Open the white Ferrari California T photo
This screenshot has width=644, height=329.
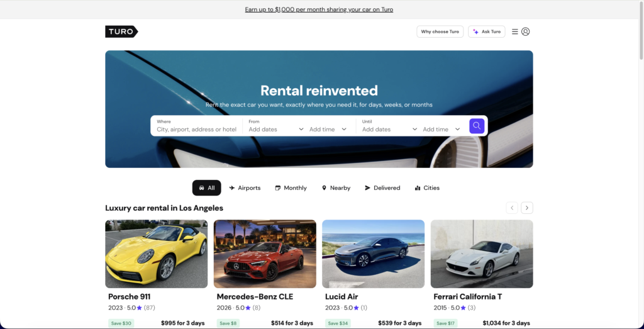(482, 254)
